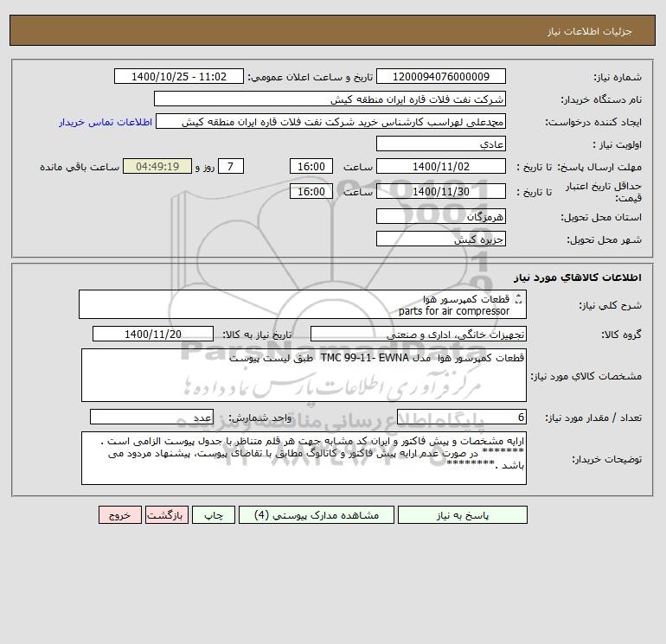Click general description box قطعات کمپرسور هوا
Screen dimensions: 666x644
[303, 304]
